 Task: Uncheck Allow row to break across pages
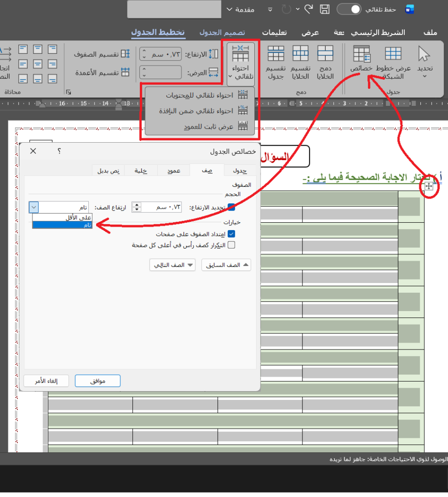(x=231, y=234)
